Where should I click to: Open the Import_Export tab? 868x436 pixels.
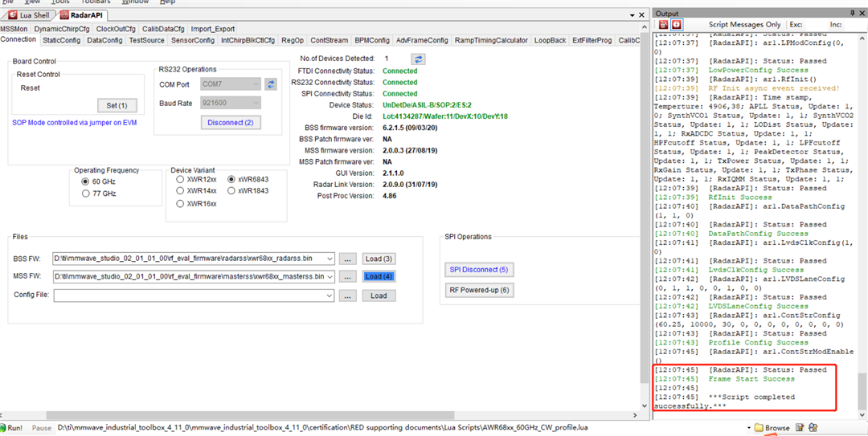(x=213, y=29)
